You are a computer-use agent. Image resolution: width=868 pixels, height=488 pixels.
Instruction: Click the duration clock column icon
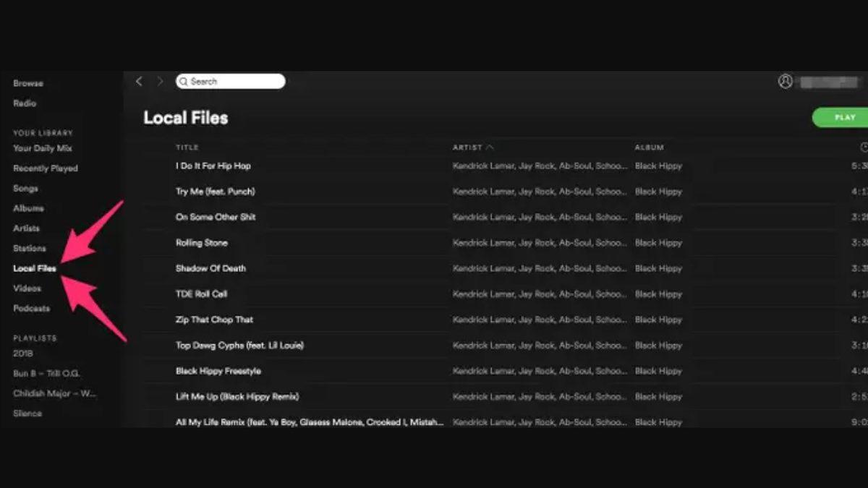pos(863,147)
